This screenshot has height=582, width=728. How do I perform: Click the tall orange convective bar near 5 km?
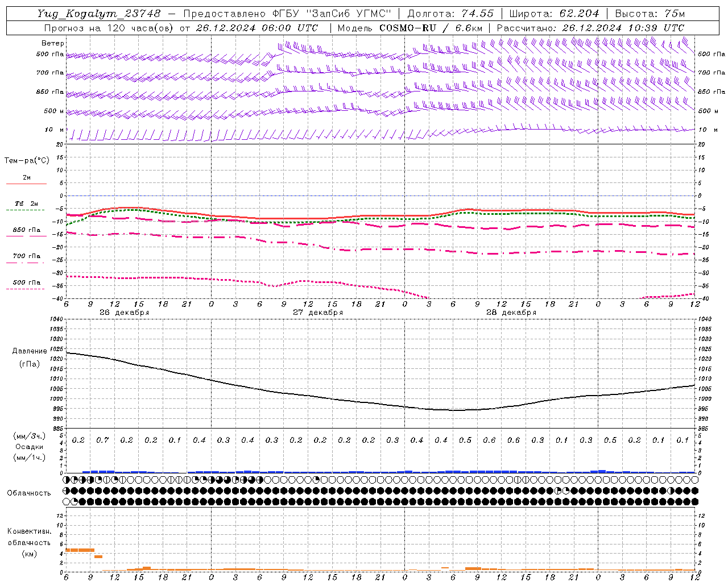[x=80, y=550]
